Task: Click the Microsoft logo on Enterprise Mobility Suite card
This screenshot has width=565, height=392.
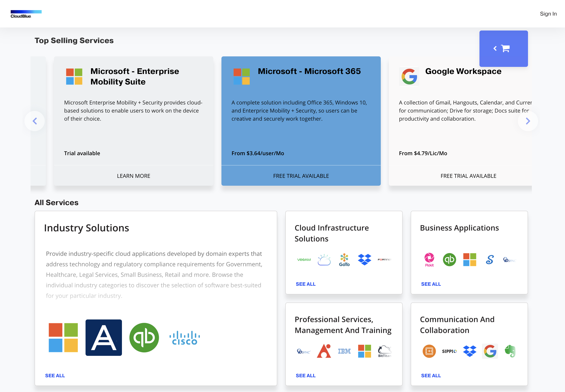Action: (x=74, y=76)
